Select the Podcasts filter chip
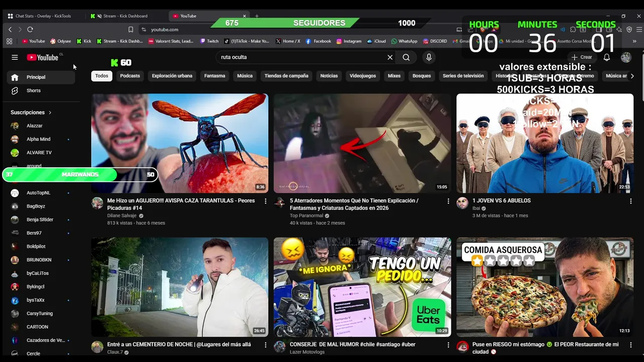Screen dimensions: 644x362 tap(130, 76)
